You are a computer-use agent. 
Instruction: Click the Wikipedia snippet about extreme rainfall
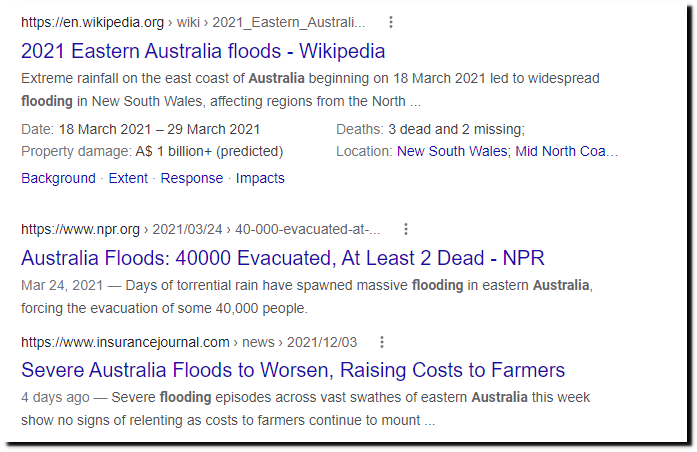tap(310, 90)
